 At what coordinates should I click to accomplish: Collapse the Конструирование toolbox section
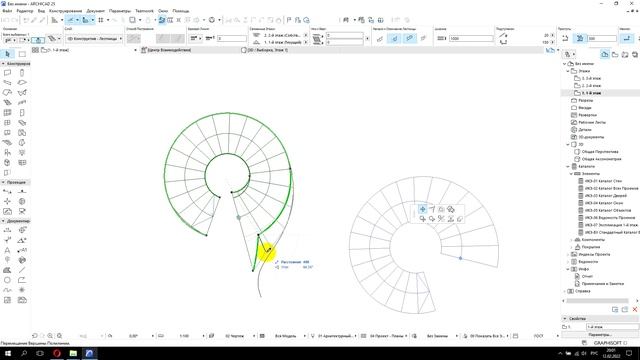coord(3,64)
